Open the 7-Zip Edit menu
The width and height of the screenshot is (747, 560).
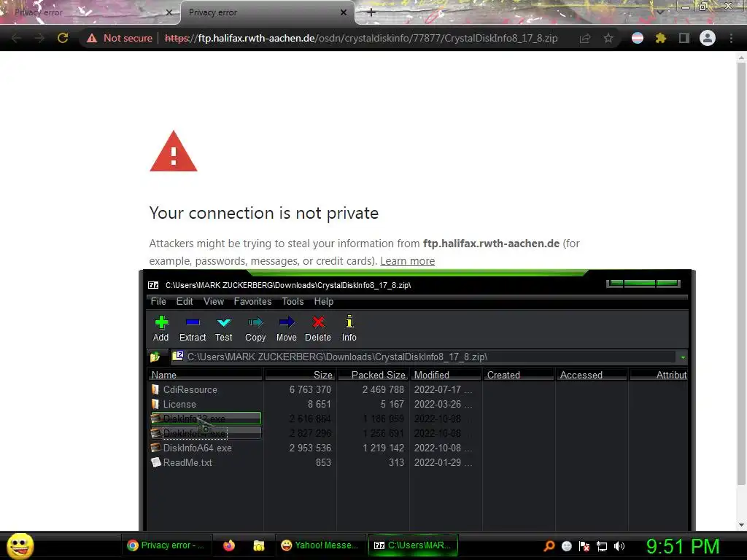185,301
